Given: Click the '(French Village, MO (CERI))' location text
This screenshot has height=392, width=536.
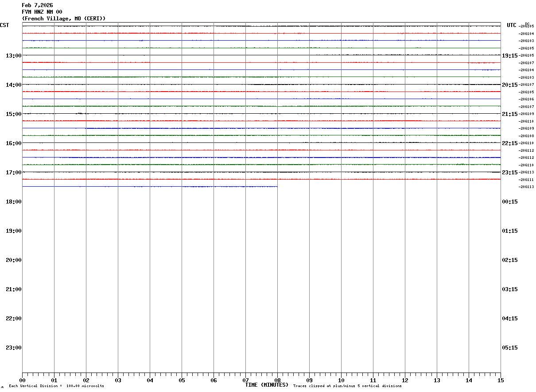Looking at the screenshot, I should click(64, 19).
